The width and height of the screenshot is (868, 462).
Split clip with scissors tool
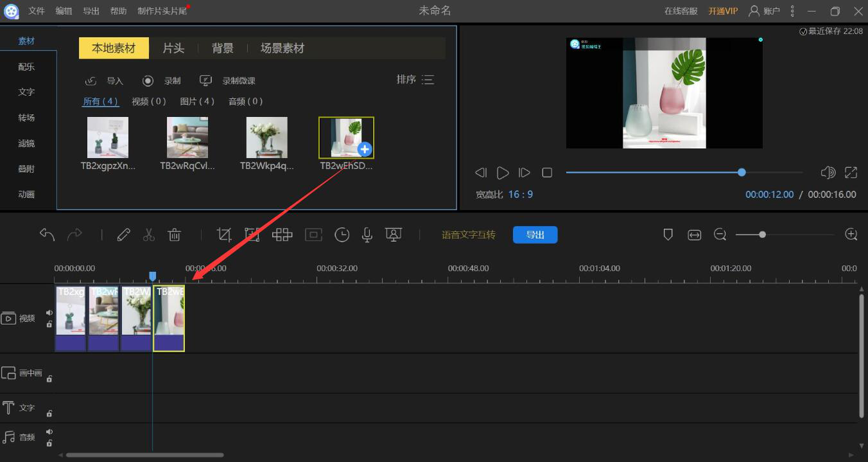(149, 235)
